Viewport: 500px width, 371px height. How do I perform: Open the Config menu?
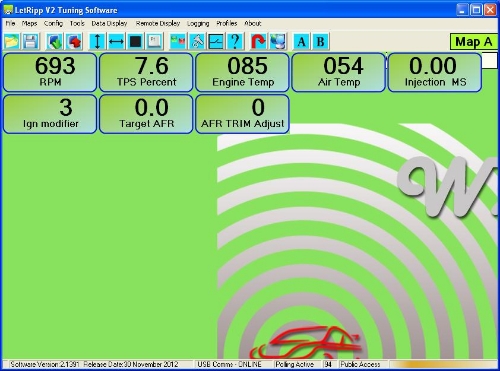[53, 23]
